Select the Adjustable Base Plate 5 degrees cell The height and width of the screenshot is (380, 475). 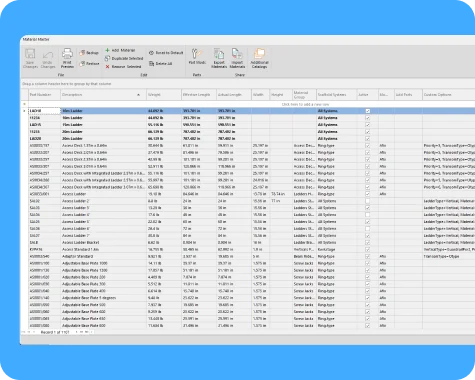tap(103, 298)
